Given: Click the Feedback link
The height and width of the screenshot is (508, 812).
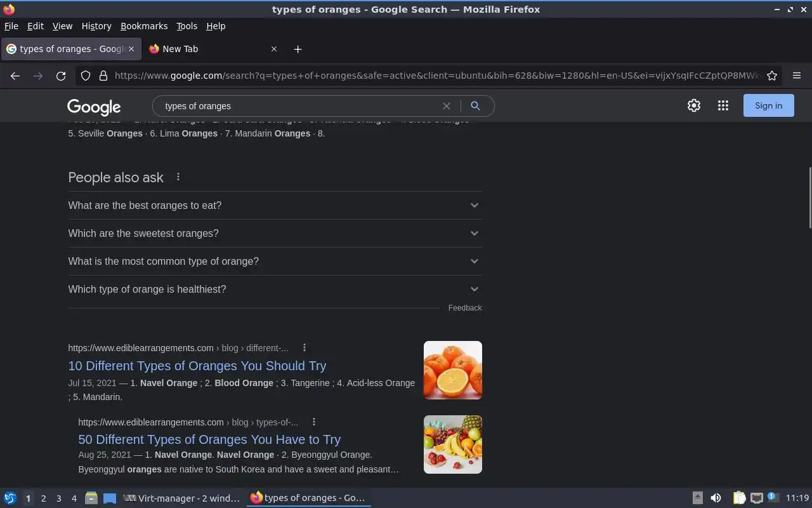Looking at the screenshot, I should click(x=465, y=308).
